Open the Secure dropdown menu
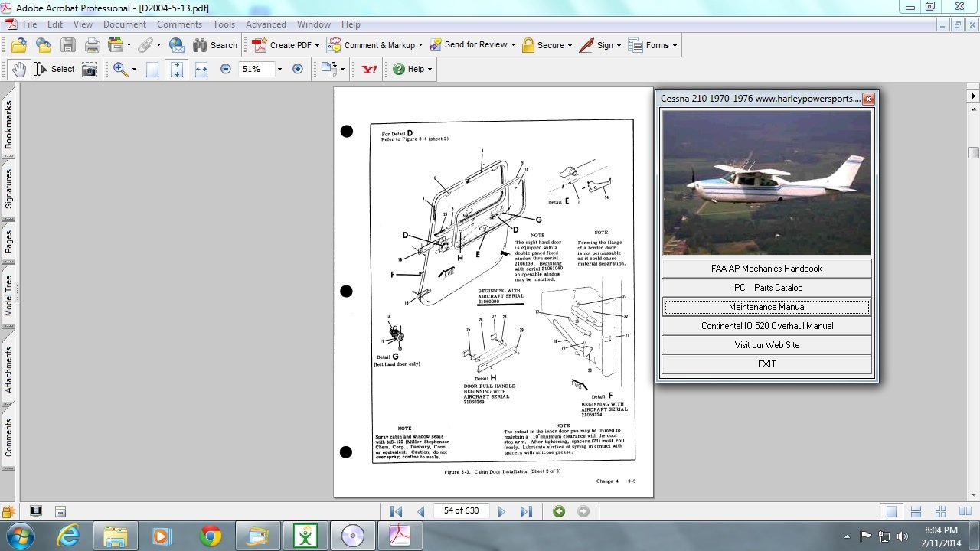 (x=570, y=44)
